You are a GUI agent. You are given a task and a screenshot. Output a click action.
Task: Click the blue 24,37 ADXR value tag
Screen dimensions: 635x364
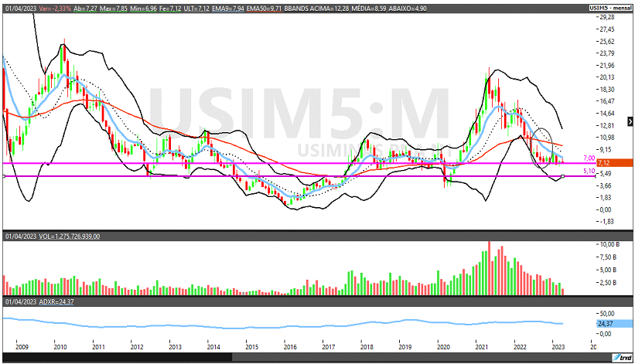click(x=614, y=324)
